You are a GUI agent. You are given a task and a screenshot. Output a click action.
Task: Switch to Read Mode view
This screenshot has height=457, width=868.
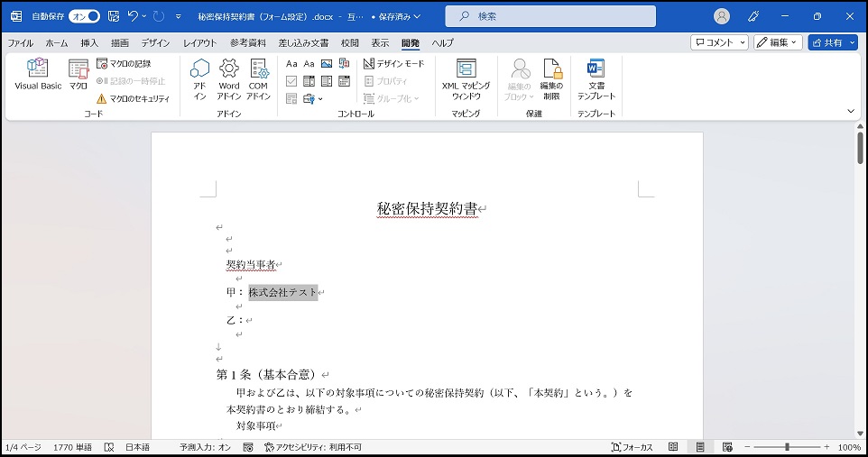point(673,447)
